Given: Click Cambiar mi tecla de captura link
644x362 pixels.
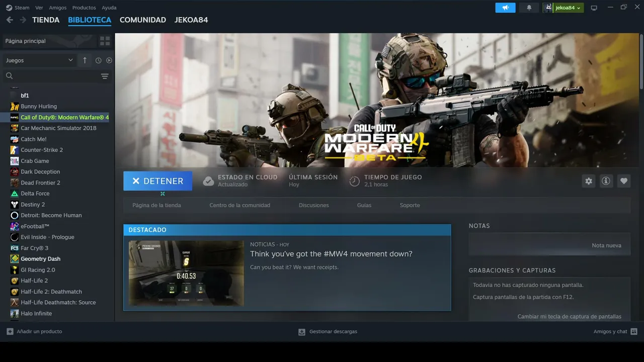Looking at the screenshot, I should point(570,317).
